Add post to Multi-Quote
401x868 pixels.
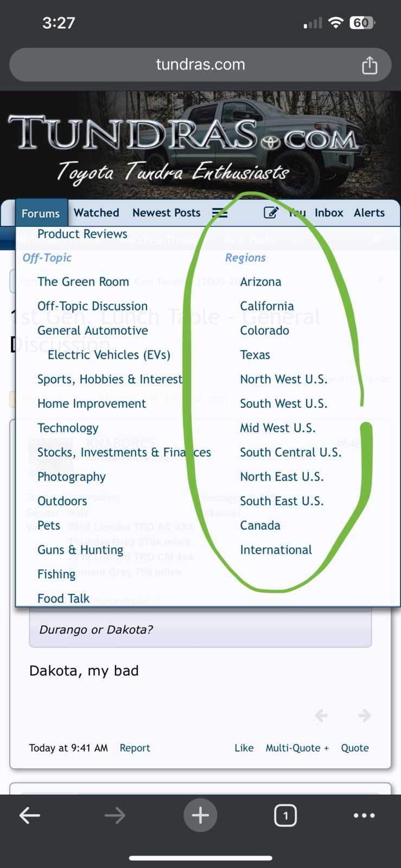tap(297, 748)
